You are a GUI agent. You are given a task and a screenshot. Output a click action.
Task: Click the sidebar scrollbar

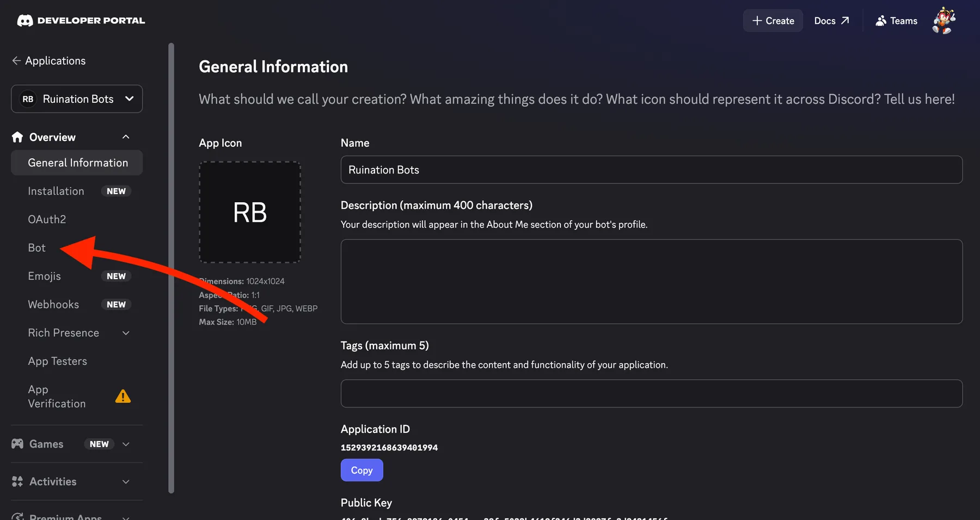pos(171,268)
